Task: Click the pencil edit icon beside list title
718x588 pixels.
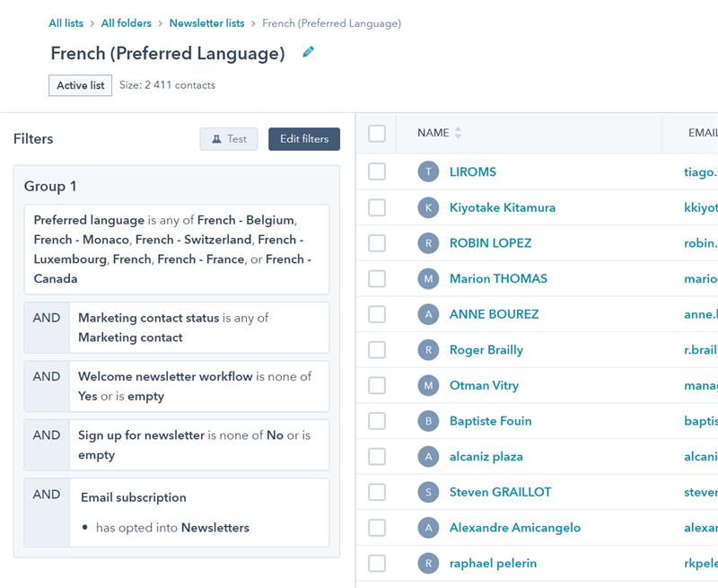Action: [x=309, y=53]
